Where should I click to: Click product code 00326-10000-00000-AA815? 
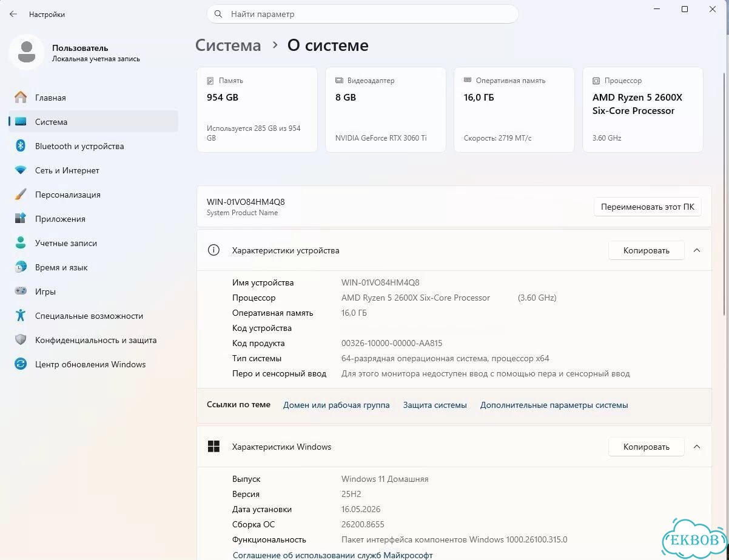click(x=392, y=343)
